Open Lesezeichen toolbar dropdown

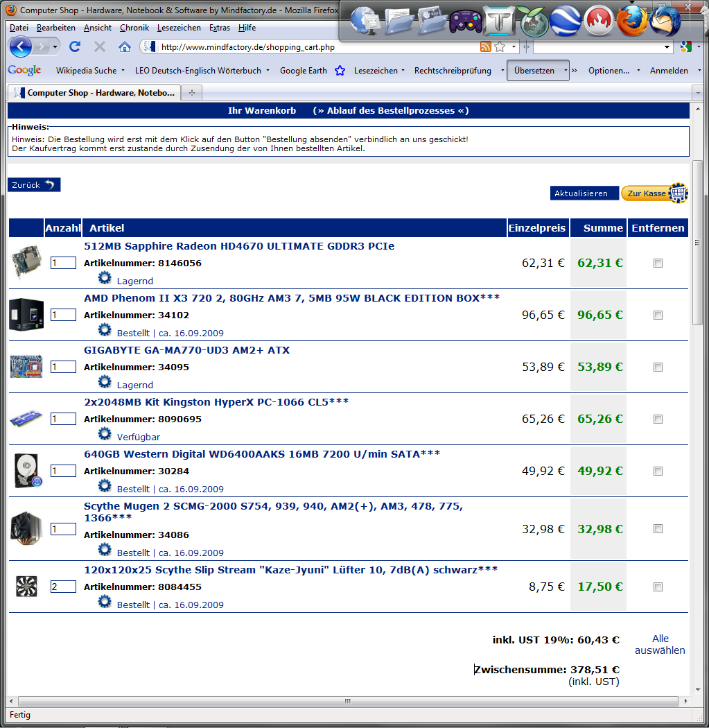[x=403, y=71]
